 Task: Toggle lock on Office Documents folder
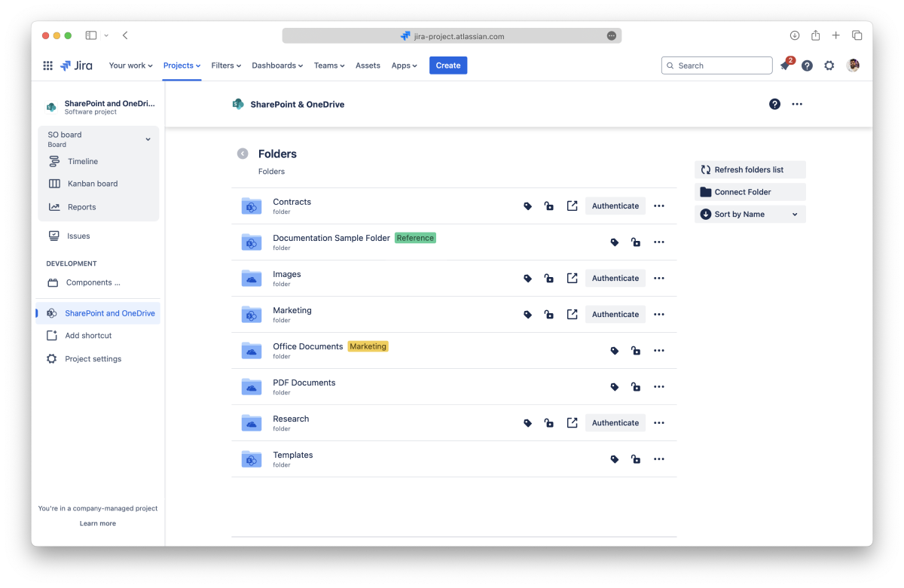click(x=636, y=351)
